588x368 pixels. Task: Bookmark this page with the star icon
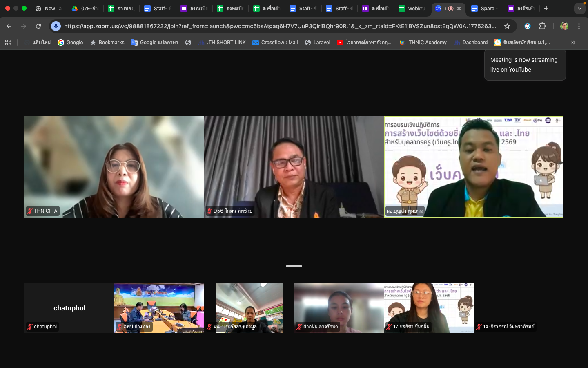pos(507,26)
